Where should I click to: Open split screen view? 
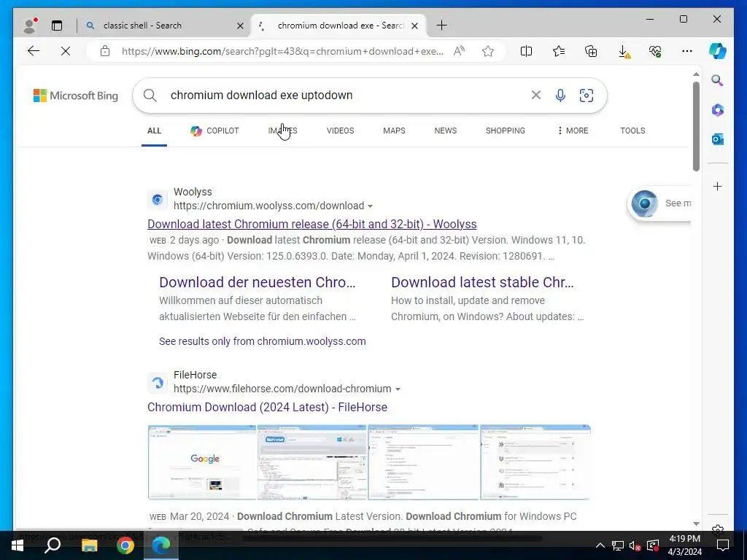(x=527, y=51)
